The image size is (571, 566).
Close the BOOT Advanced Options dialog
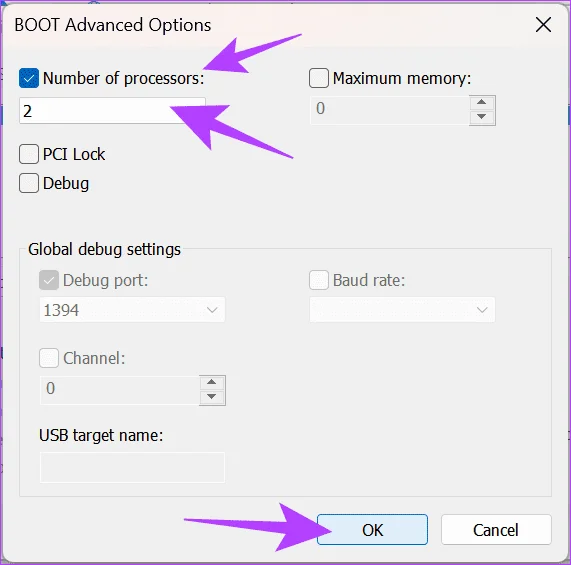[x=543, y=25]
